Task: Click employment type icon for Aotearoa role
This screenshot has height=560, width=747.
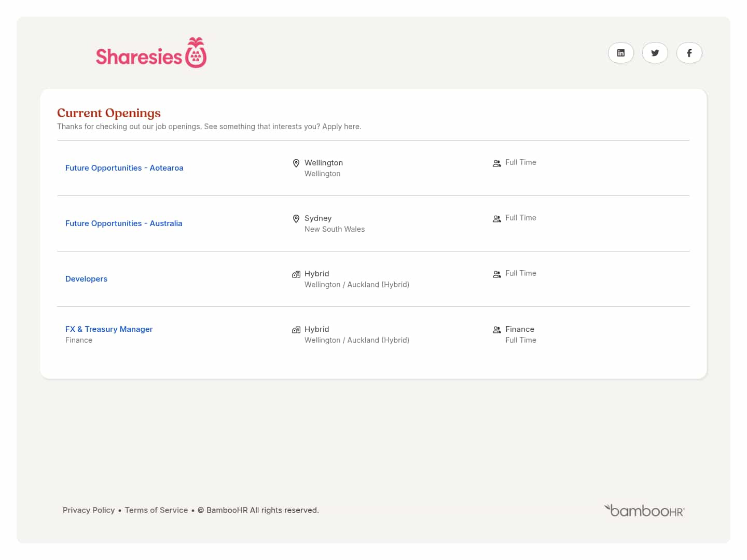Action: coord(496,163)
